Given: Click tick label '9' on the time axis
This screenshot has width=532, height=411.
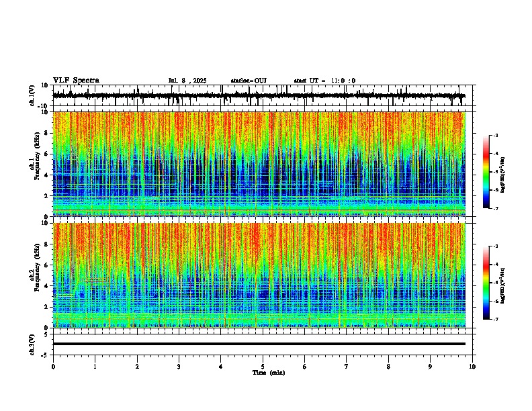Looking at the screenshot, I should tap(430, 367).
